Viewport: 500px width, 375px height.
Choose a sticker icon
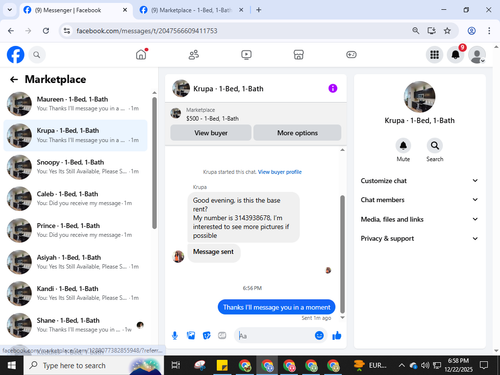(207, 335)
